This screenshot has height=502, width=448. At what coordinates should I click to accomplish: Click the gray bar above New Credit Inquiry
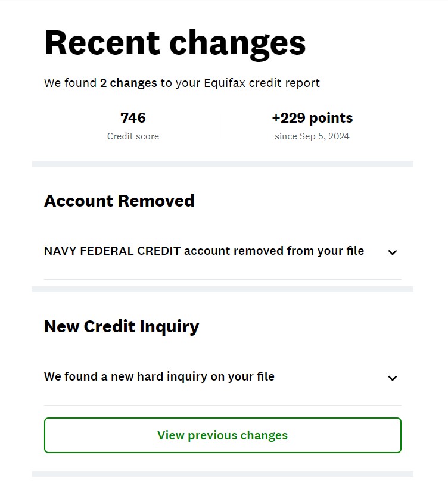coord(222,289)
